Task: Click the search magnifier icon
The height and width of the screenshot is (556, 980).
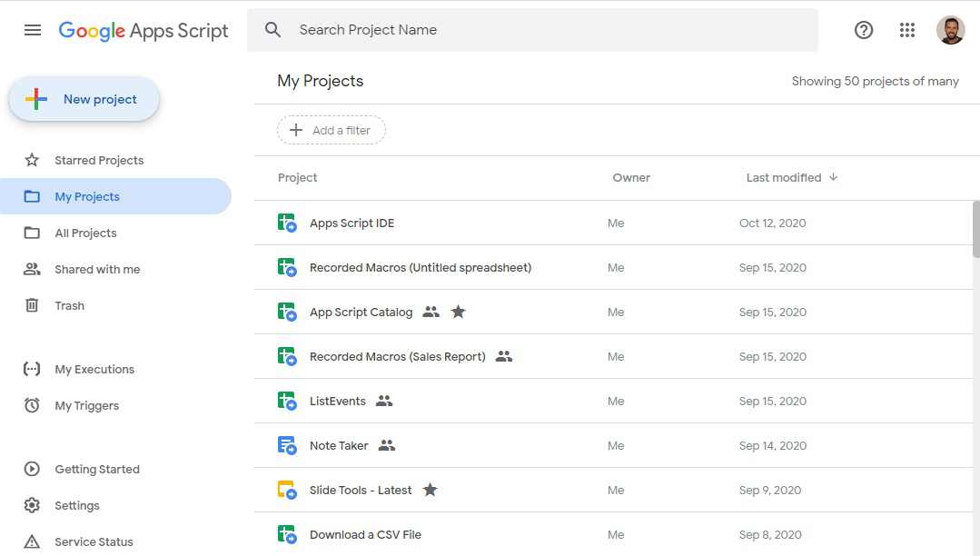Action: [272, 29]
